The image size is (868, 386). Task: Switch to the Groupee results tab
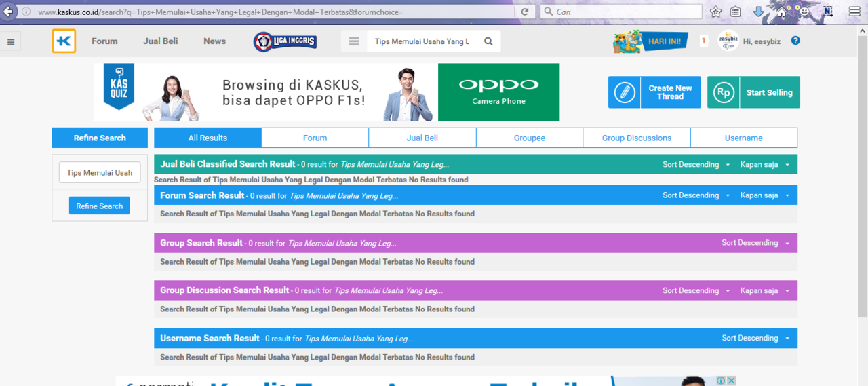pyautogui.click(x=530, y=138)
